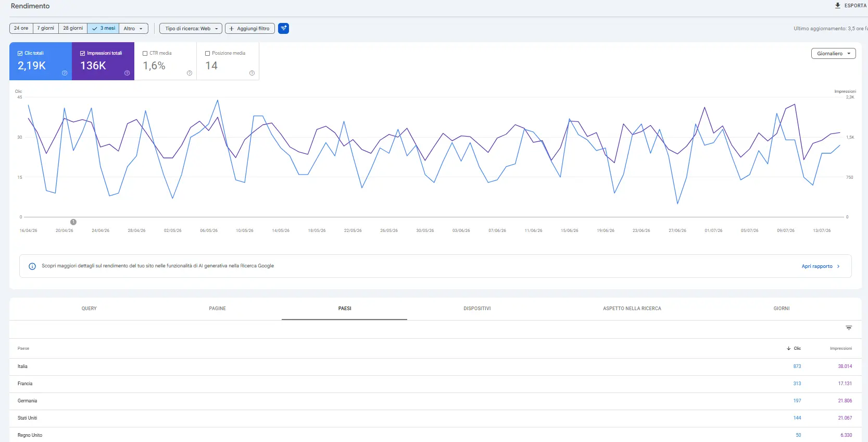Click the Esporta download icon
Viewport: 868px width, 442px height.
838,6
